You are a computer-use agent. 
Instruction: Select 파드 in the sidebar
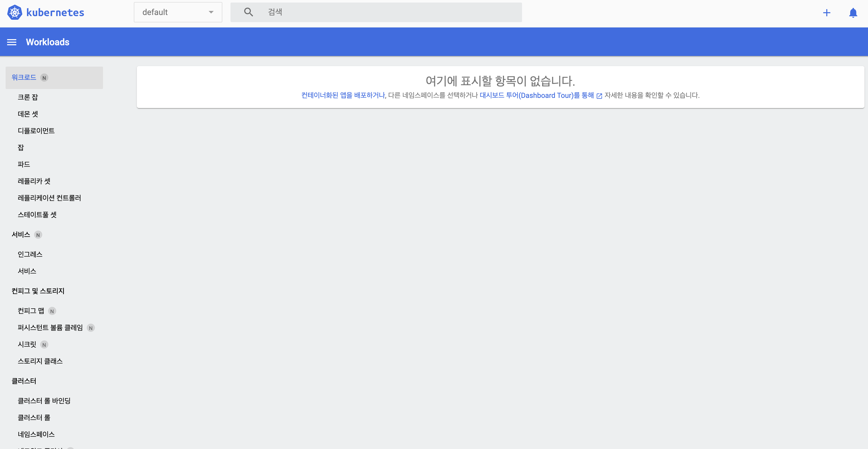pos(24,164)
